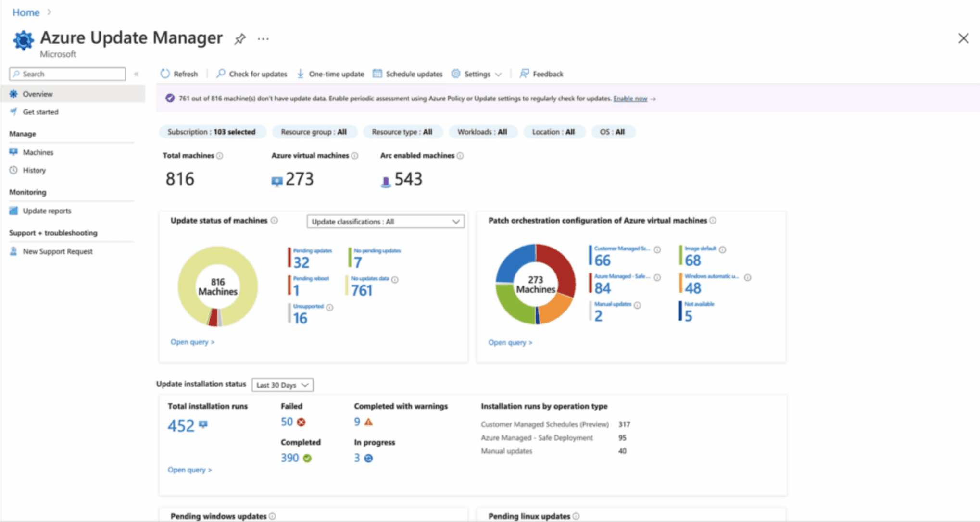Click the History clock icon

[14, 170]
